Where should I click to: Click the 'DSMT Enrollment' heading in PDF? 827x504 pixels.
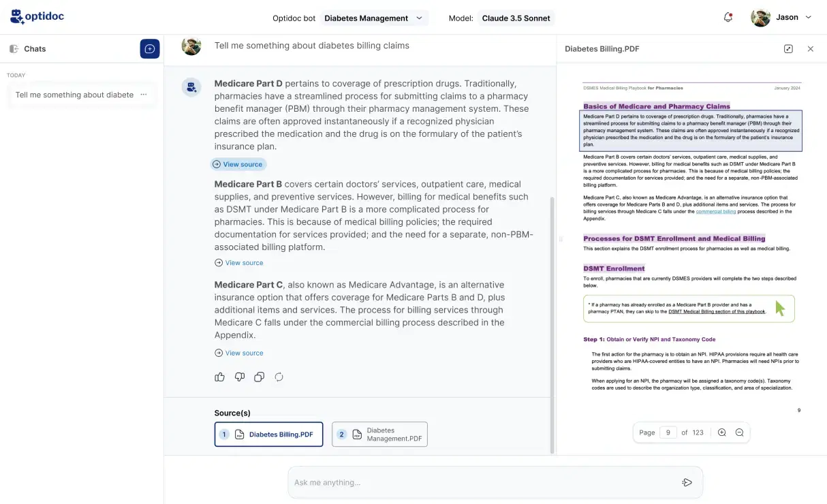click(x=614, y=268)
